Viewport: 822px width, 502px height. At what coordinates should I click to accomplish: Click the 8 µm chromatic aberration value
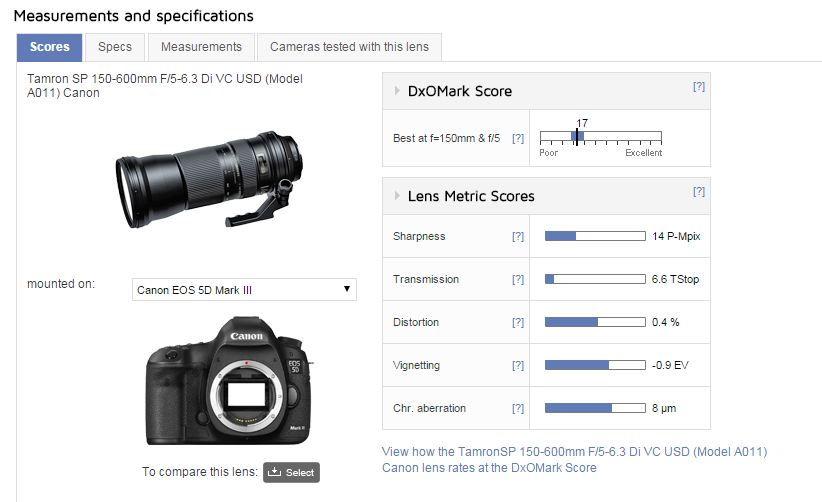(x=664, y=408)
